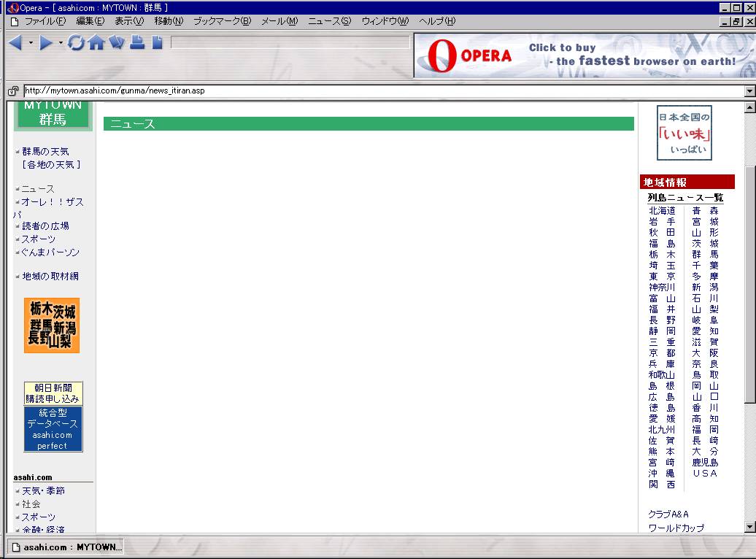Open the 群馬の天気 link
Image resolution: width=756 pixels, height=559 pixels.
(45, 151)
